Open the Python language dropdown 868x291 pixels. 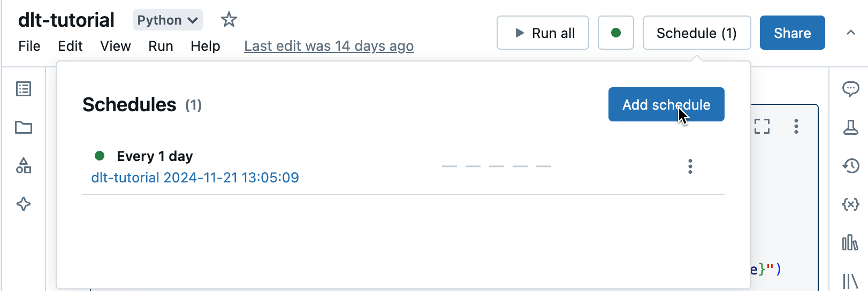167,20
